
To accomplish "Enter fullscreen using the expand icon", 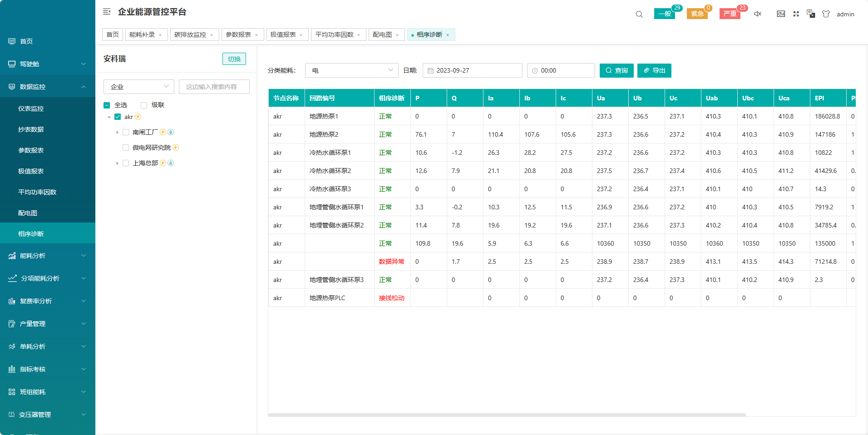I will tap(796, 14).
